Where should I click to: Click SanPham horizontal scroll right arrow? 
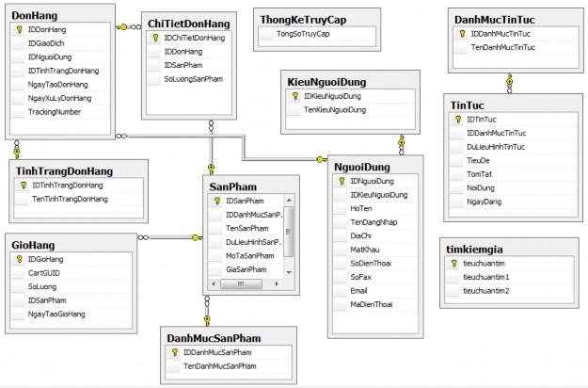(278, 283)
